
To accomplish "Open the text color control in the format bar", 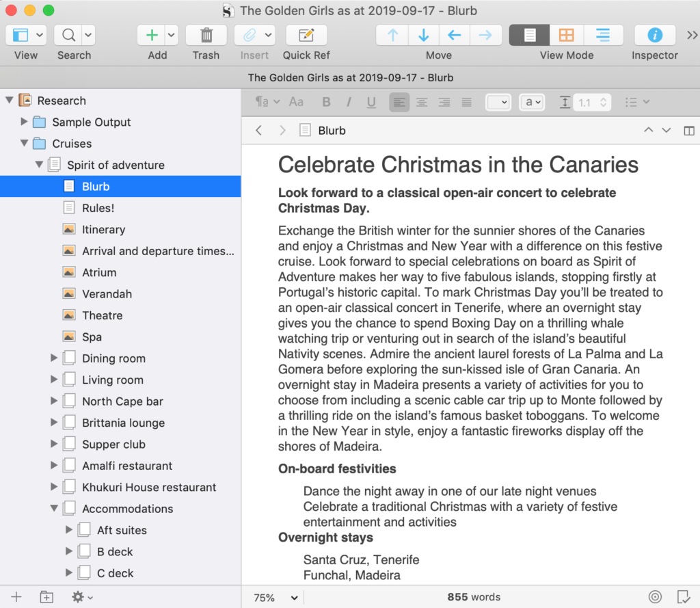I will (x=532, y=101).
